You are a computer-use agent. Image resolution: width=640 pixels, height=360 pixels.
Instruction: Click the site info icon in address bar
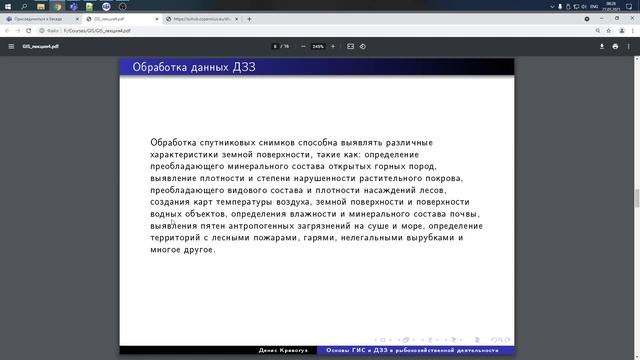[42, 31]
